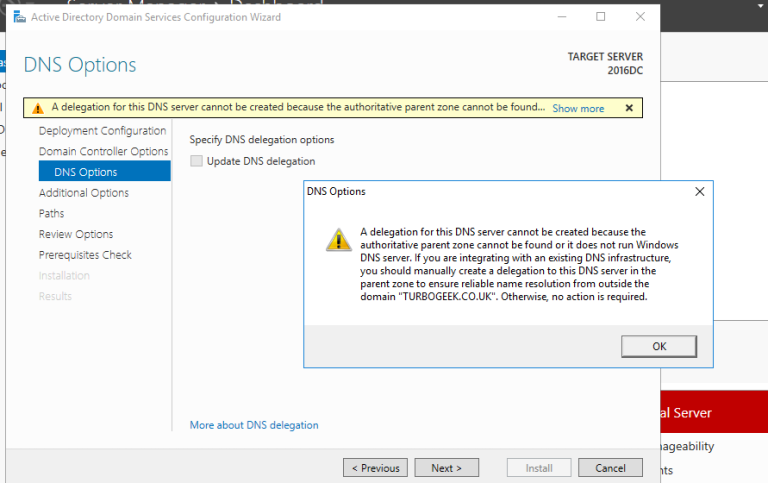Go to Additional Options step
768x483 pixels.
click(84, 193)
